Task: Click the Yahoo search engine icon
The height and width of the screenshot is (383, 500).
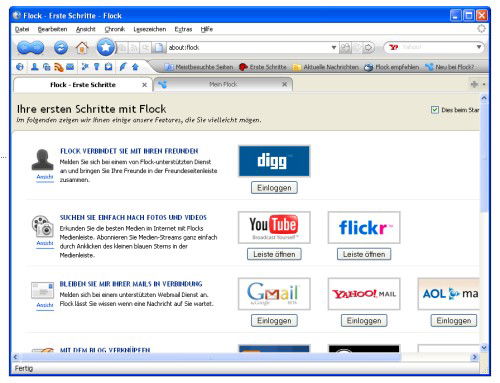Action: point(393,47)
